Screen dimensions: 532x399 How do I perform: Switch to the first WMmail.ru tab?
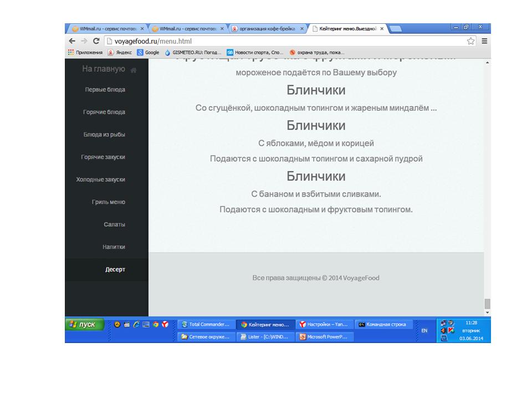point(107,29)
